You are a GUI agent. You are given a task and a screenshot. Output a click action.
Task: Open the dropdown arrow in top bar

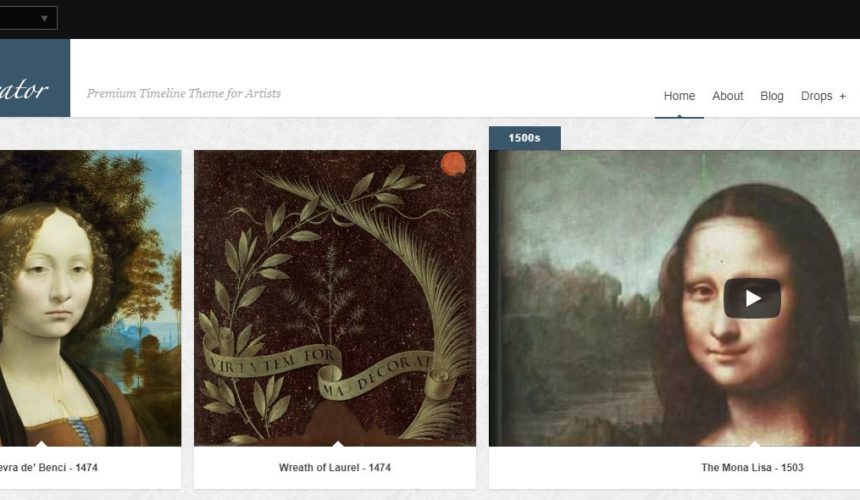(44, 18)
